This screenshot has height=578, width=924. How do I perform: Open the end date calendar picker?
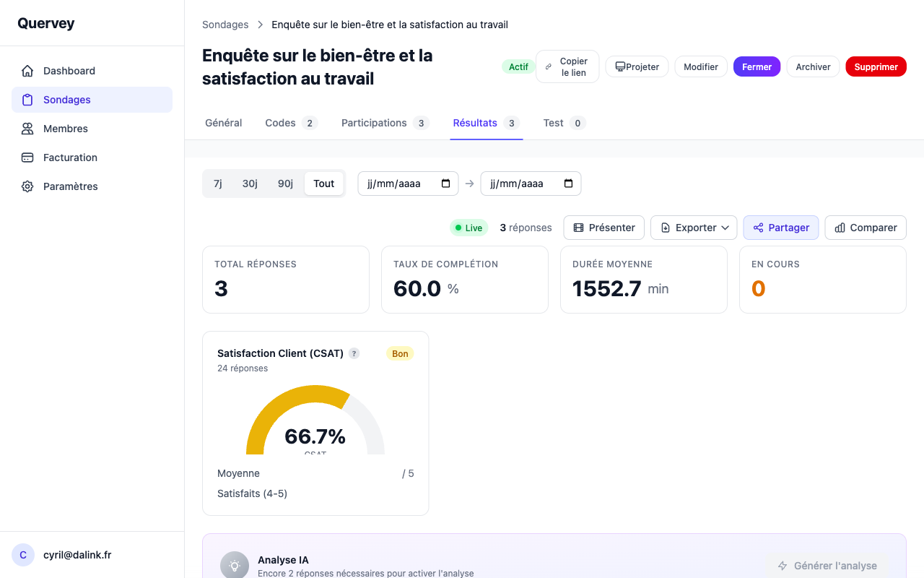click(x=570, y=184)
